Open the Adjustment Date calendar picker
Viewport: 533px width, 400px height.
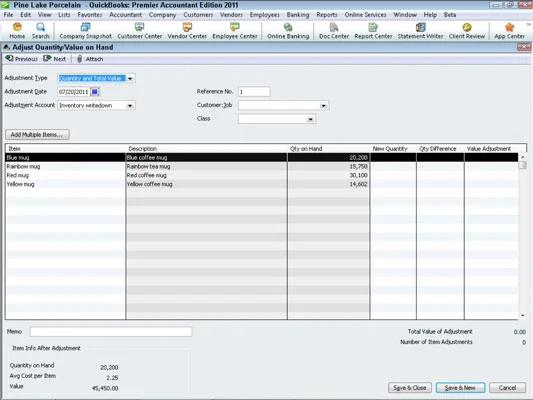click(95, 91)
